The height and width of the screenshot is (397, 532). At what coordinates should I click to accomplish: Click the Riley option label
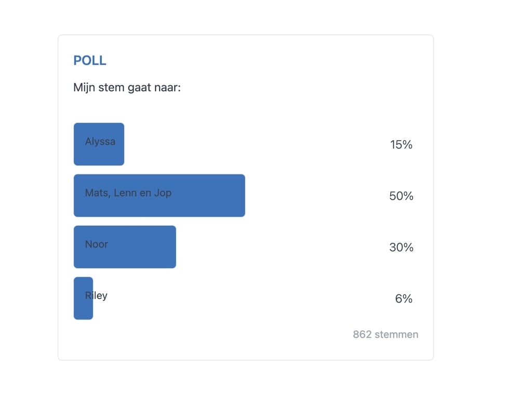point(96,295)
